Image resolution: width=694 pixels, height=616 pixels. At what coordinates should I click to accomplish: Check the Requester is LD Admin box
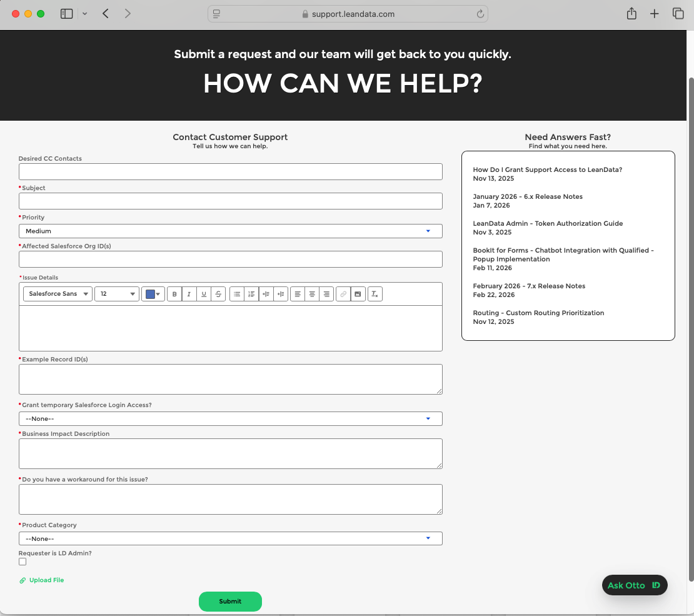pyautogui.click(x=23, y=562)
